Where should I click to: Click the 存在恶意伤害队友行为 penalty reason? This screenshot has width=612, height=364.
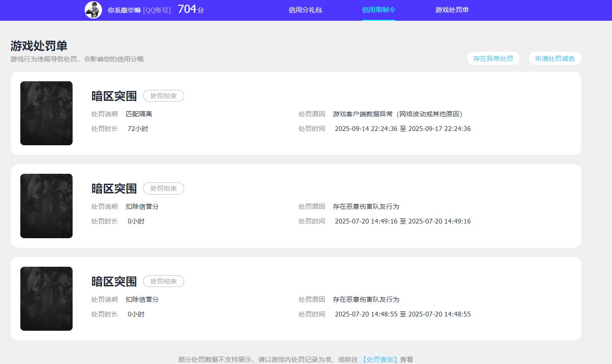coord(367,206)
